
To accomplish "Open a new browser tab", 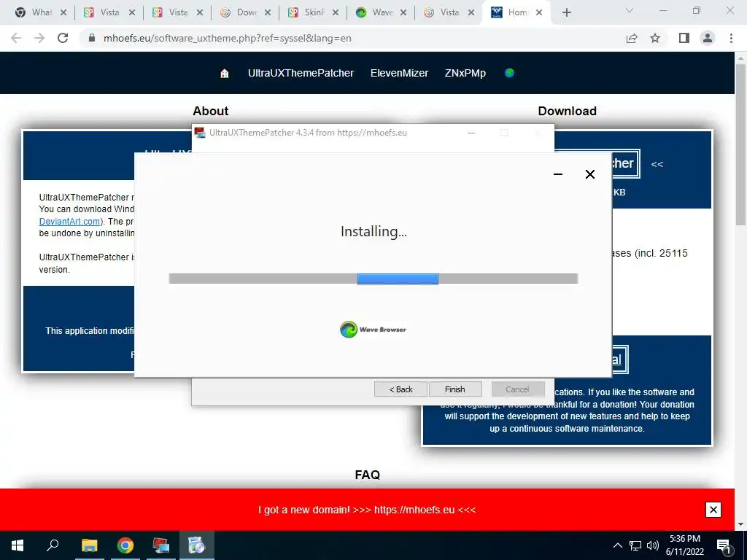I will point(566,13).
